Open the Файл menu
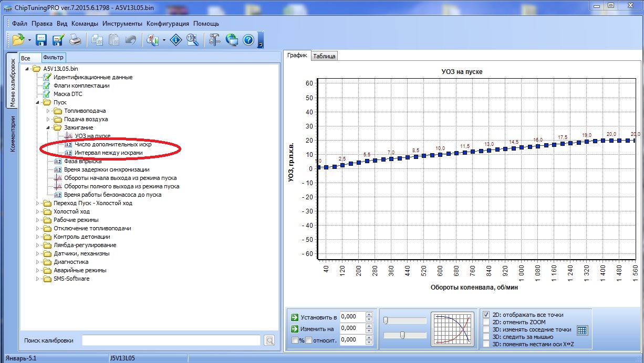The width and height of the screenshot is (644, 363). 19,24
